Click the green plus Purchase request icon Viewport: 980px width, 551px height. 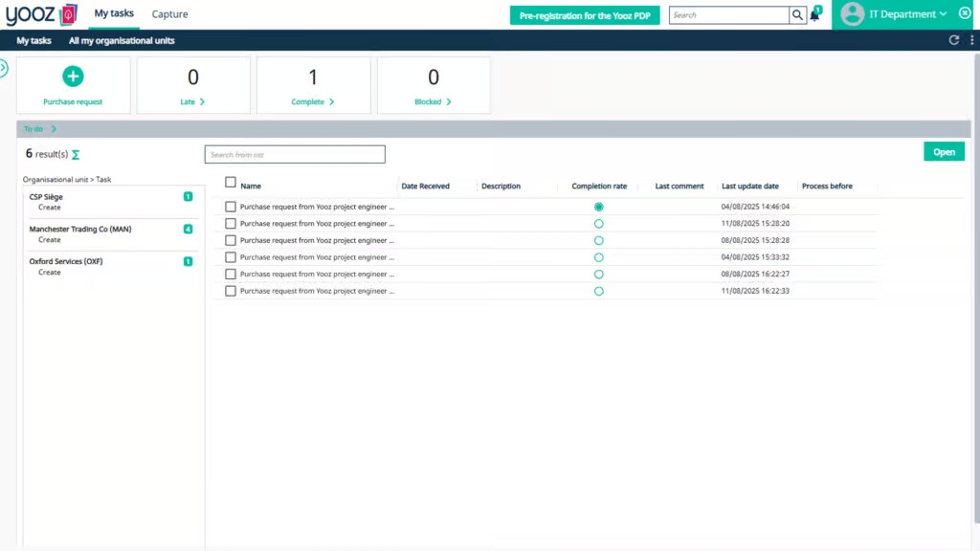pos(73,77)
